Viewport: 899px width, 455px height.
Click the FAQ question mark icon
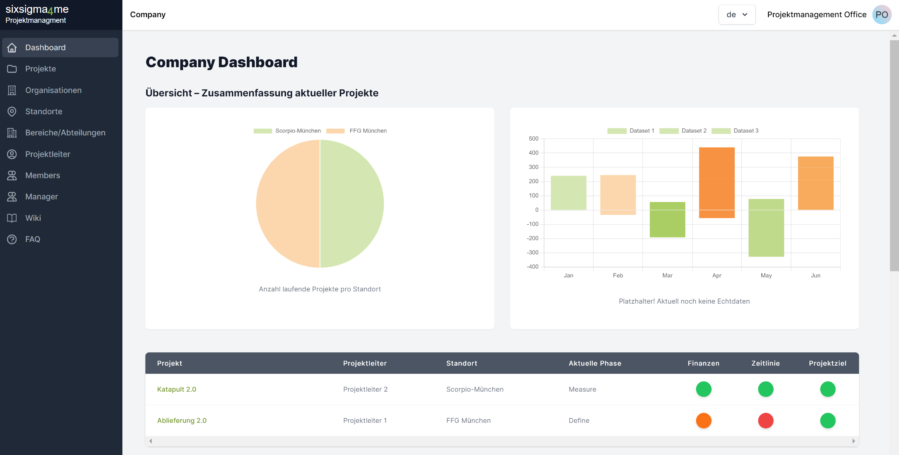point(11,239)
